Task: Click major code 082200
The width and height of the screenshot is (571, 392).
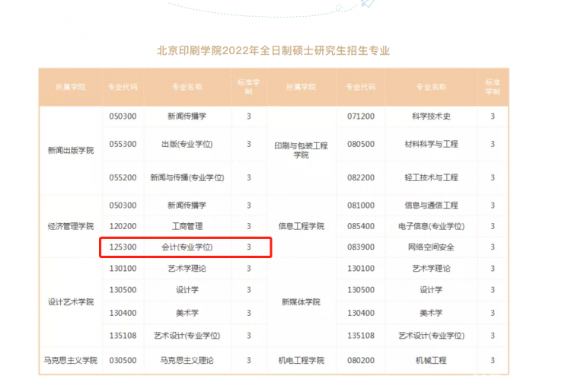Action: (361, 177)
